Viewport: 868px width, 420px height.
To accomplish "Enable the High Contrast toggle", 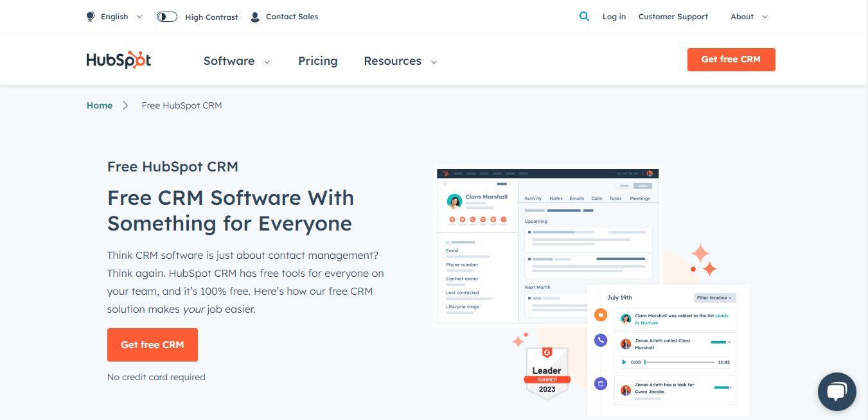I will point(166,16).
